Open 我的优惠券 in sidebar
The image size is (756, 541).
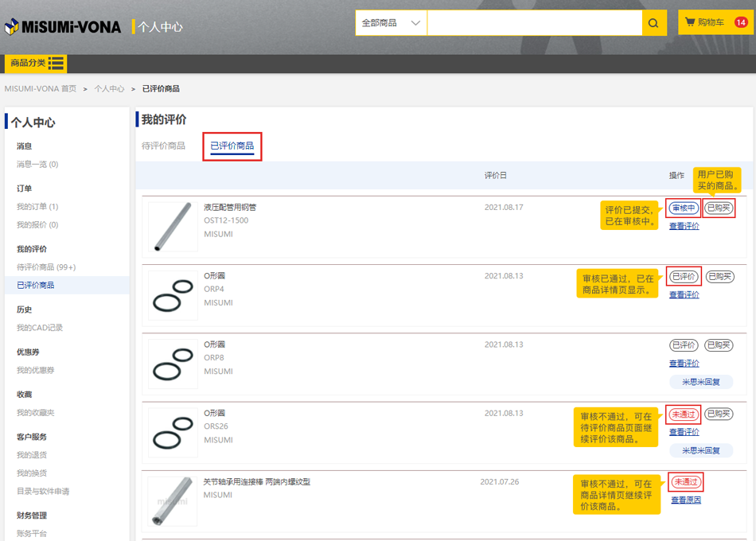point(36,370)
